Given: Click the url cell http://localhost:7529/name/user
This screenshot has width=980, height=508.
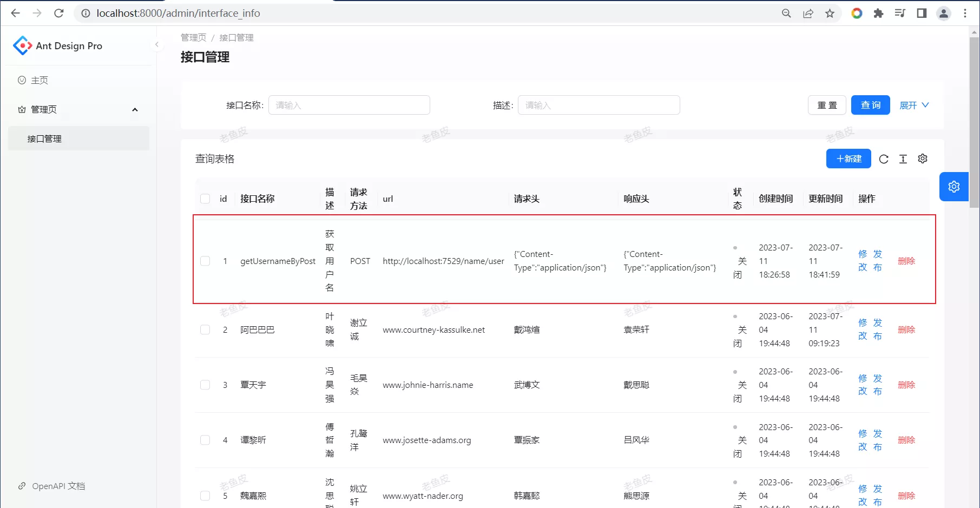Looking at the screenshot, I should tap(443, 261).
